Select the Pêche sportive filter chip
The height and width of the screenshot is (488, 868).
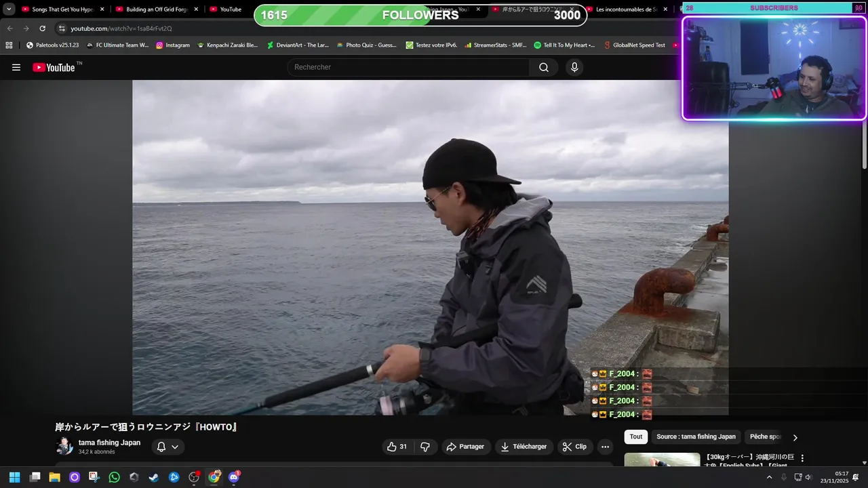(x=766, y=437)
